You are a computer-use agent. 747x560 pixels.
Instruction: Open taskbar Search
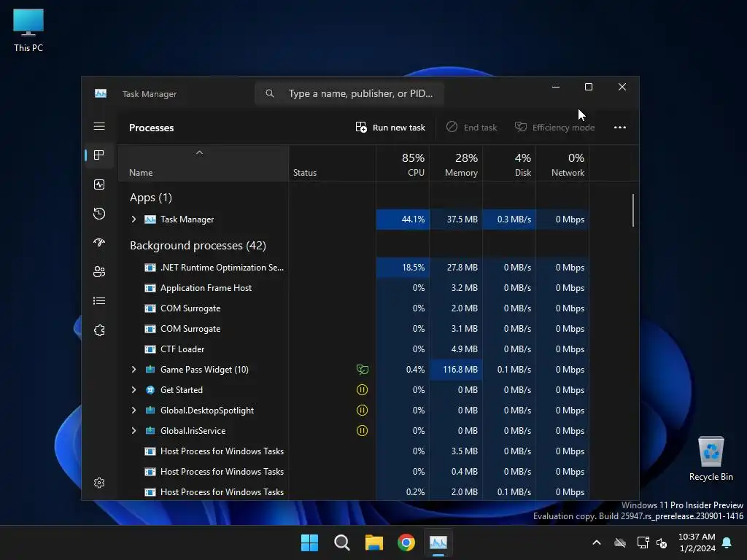tap(342, 542)
